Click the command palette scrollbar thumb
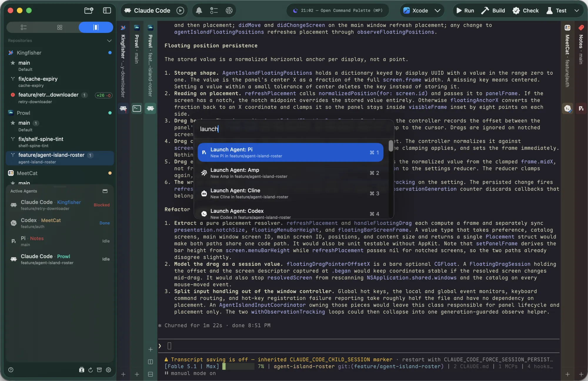 (x=391, y=146)
